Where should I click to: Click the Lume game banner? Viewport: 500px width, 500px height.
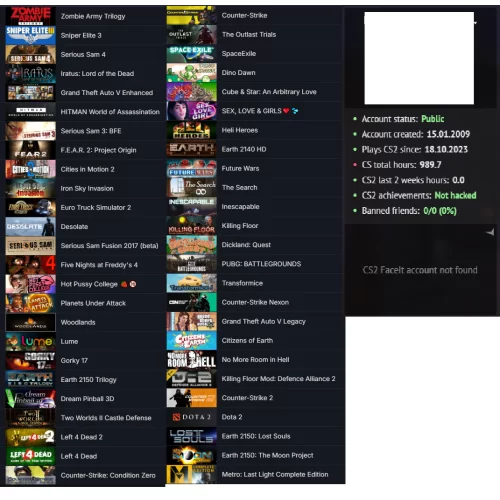(30, 341)
